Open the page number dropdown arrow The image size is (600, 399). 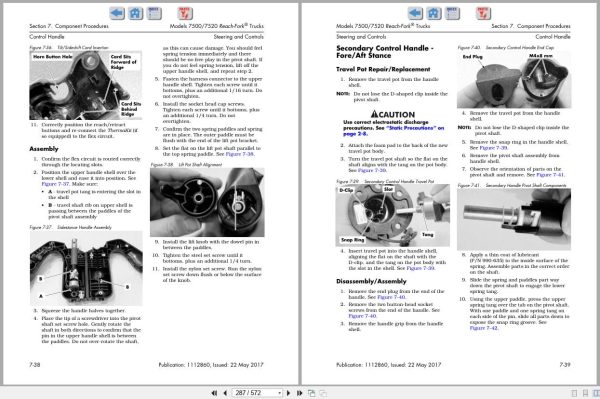click(x=280, y=393)
